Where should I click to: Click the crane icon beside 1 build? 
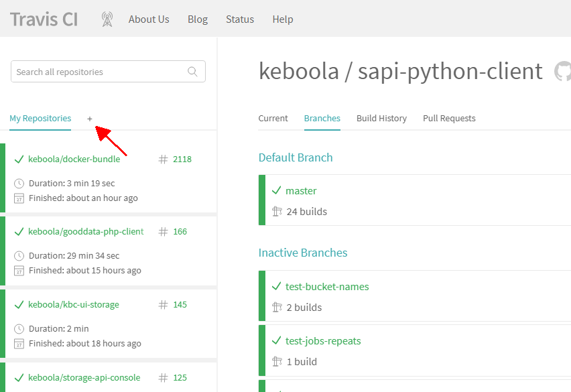(277, 361)
